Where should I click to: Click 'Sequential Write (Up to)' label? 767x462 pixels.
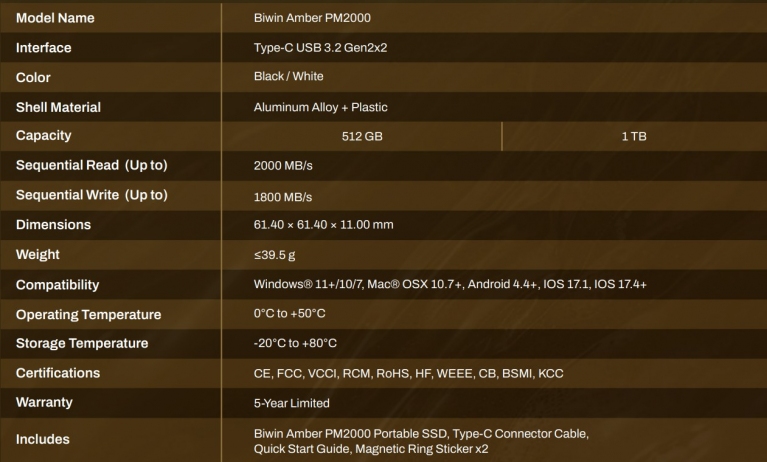91,195
